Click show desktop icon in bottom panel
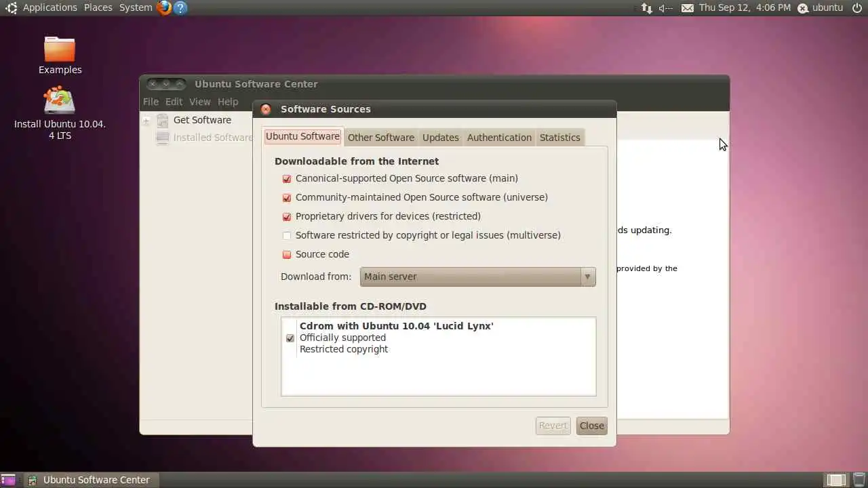Image resolution: width=868 pixels, height=488 pixels. (8, 480)
